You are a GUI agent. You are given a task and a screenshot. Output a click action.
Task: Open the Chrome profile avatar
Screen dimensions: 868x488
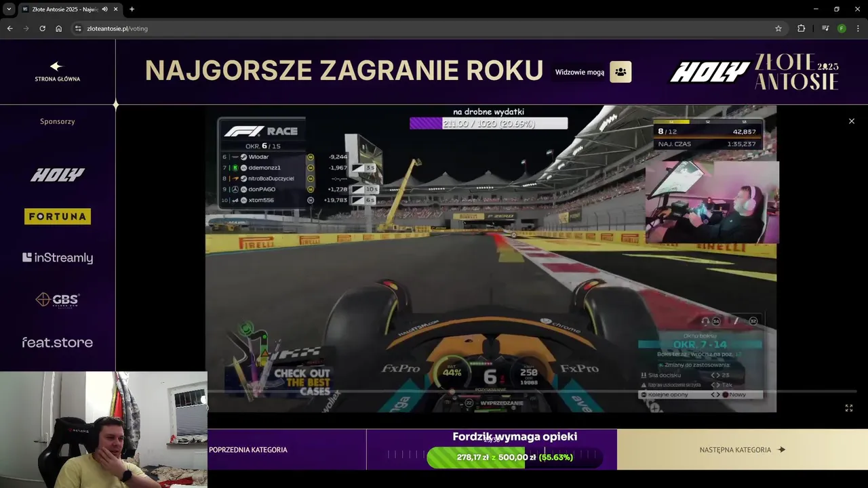(x=842, y=28)
